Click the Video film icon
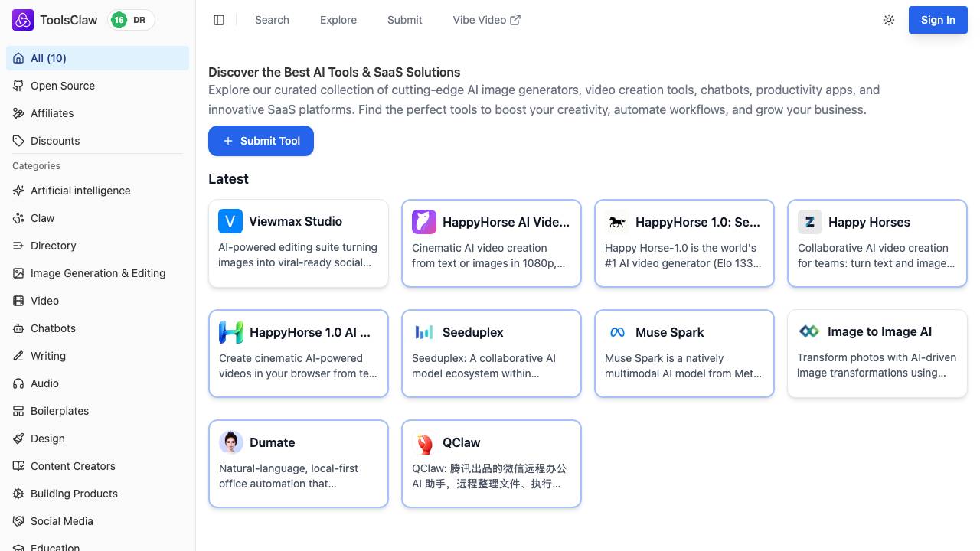 [18, 301]
